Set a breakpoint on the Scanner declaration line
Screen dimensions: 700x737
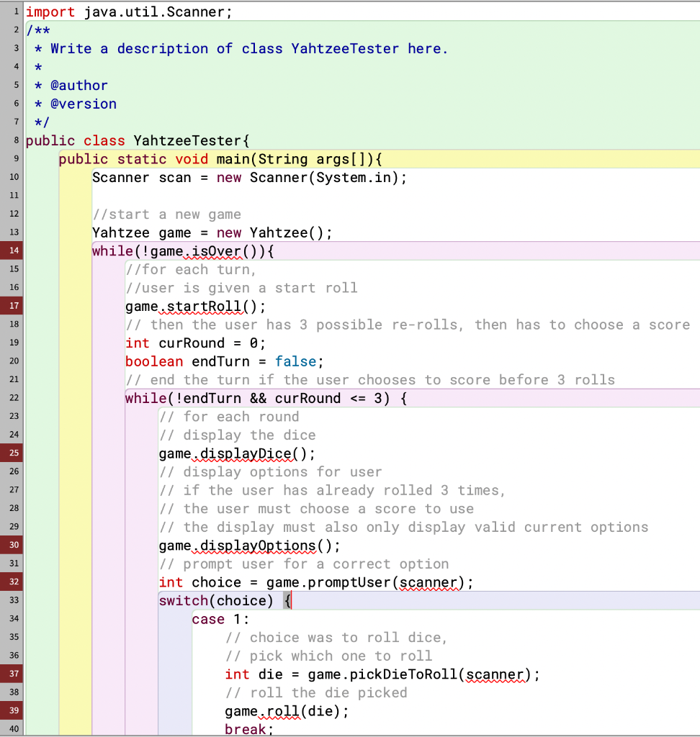pos(12,177)
